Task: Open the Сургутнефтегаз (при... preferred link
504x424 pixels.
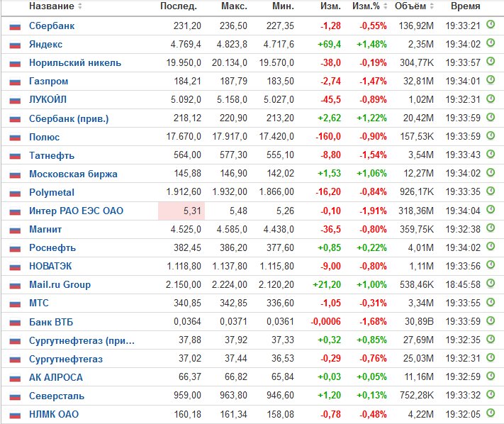Action: [x=82, y=340]
